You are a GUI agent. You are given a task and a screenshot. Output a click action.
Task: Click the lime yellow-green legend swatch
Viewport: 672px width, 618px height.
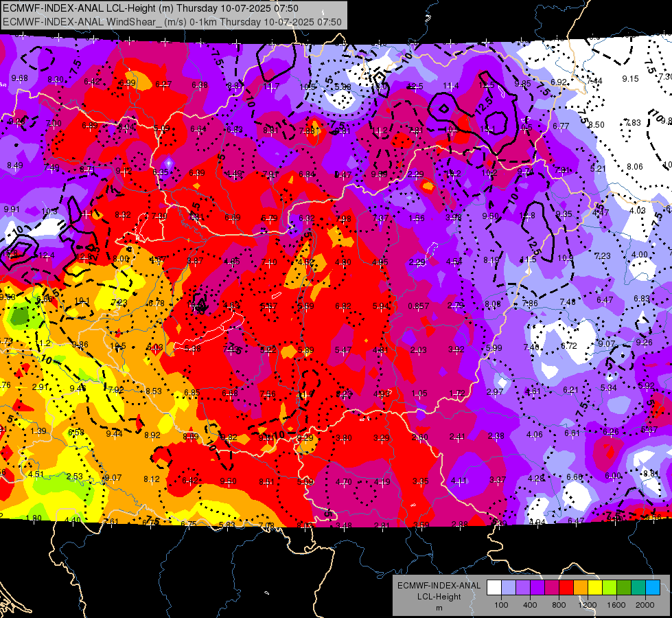610,588
